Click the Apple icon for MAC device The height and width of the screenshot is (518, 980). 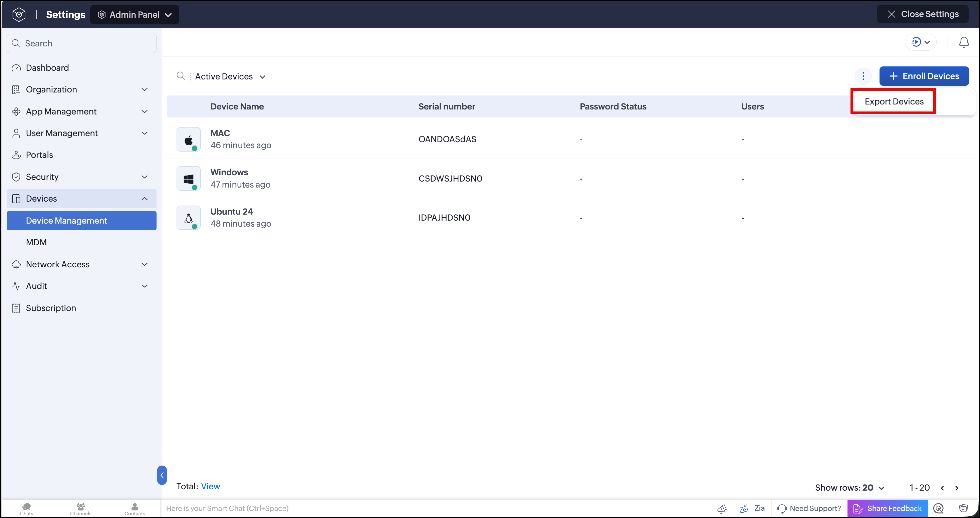coord(188,140)
